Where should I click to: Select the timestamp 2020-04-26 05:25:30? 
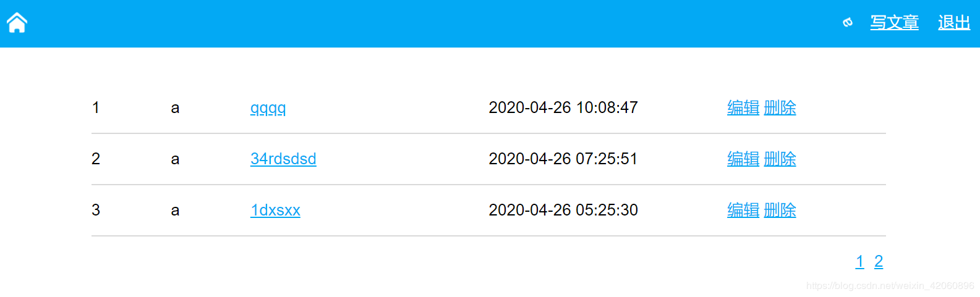click(563, 210)
